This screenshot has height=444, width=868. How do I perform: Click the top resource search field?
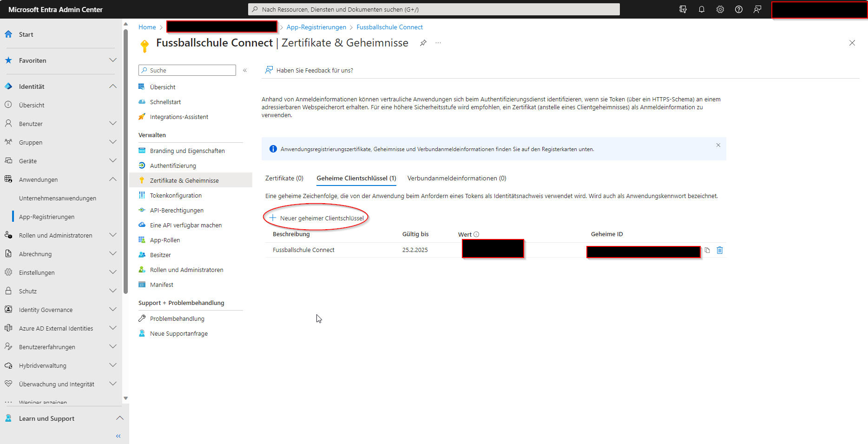click(434, 9)
